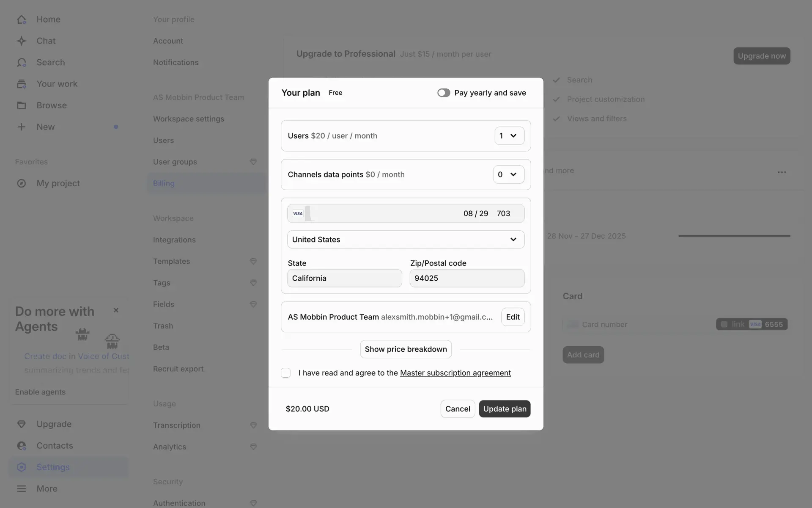
Task: Click the Zip/Postal code input field
Action: (x=467, y=279)
